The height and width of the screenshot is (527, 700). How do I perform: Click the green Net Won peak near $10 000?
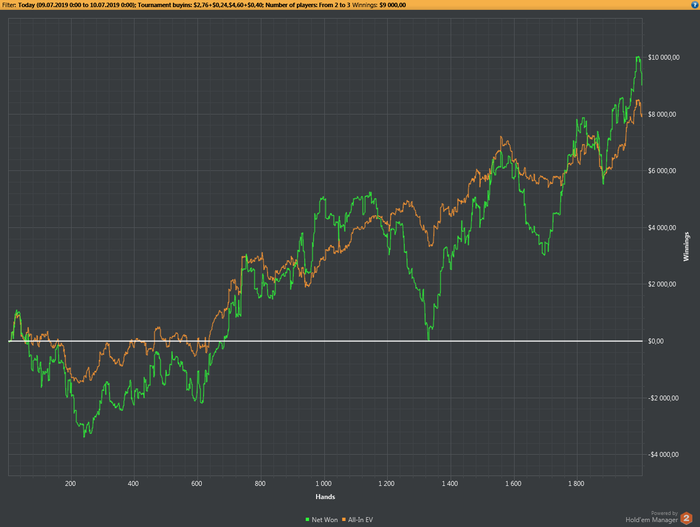[x=638, y=57]
